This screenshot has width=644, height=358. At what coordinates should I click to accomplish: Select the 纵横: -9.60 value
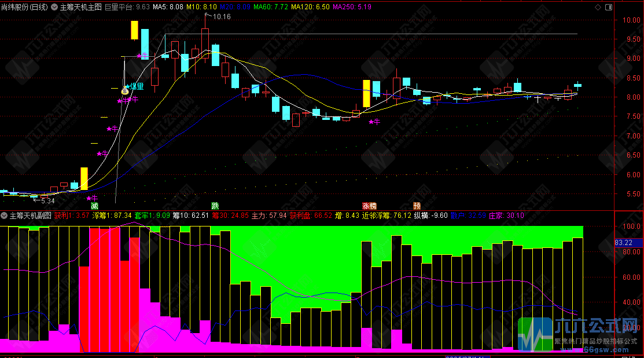coord(430,215)
